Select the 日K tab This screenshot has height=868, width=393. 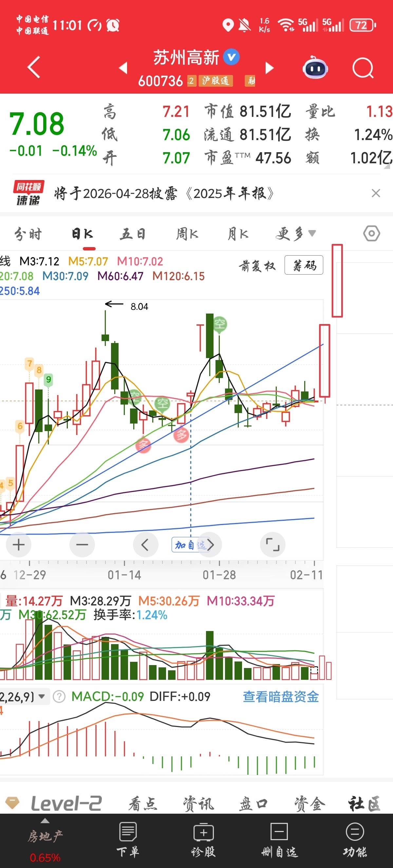click(x=82, y=233)
